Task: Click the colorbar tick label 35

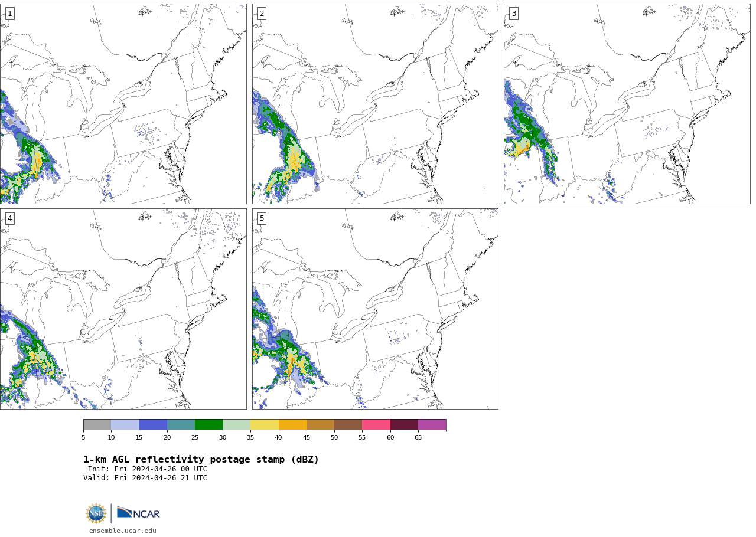Action: (x=250, y=437)
